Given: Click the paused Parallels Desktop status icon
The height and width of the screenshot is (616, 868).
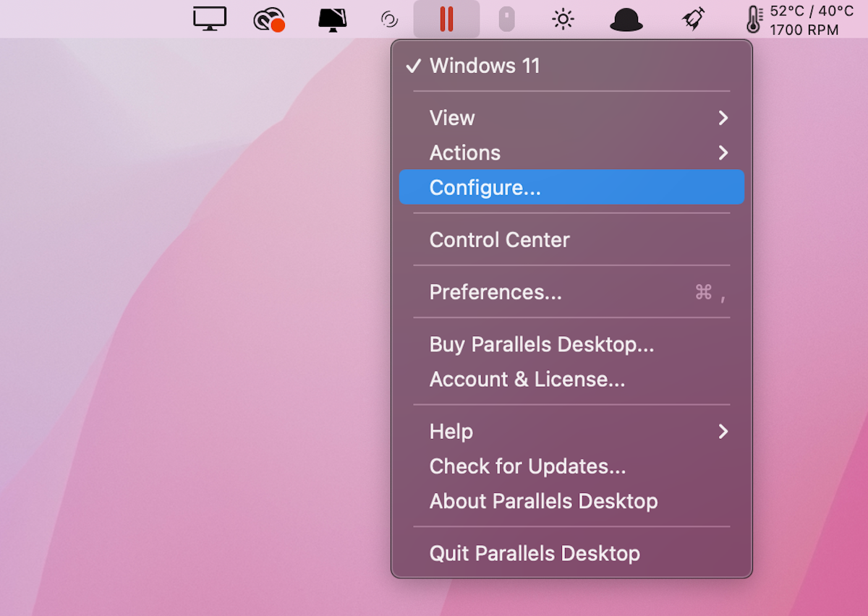Looking at the screenshot, I should click(x=446, y=17).
